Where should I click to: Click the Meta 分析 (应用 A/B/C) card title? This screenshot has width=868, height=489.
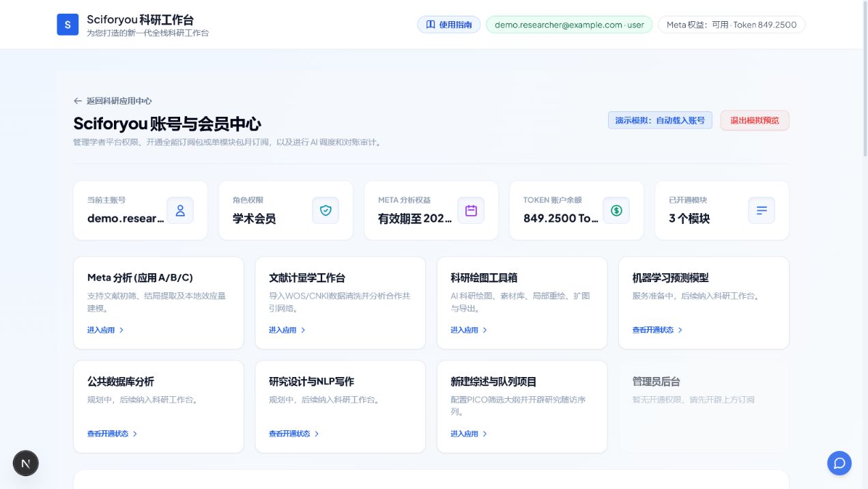[140, 278]
